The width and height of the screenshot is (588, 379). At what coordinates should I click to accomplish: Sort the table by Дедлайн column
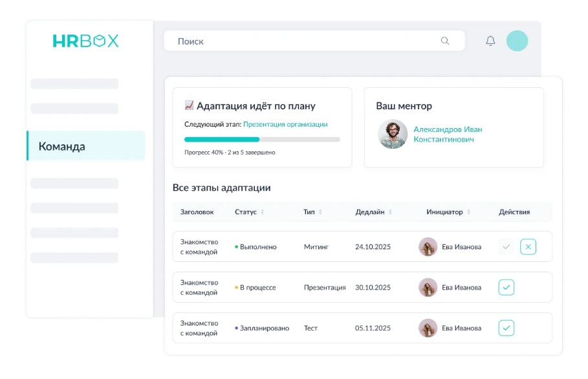[389, 212]
